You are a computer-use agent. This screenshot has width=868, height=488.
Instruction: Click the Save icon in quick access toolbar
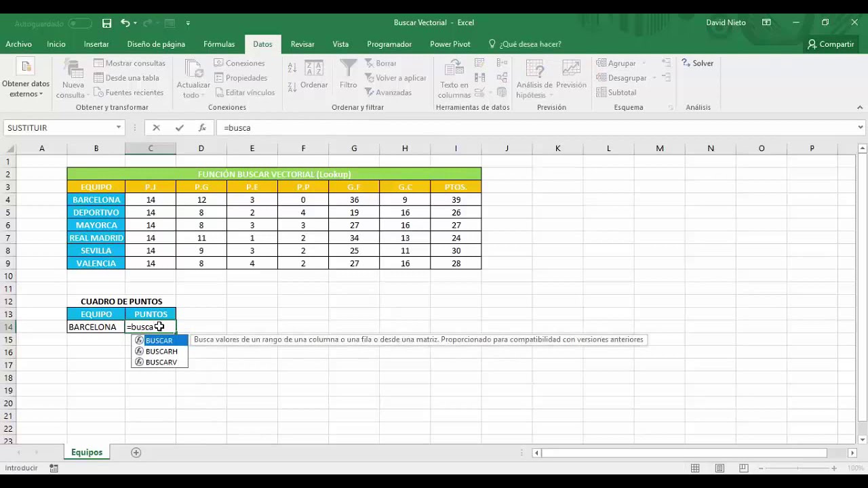click(x=106, y=22)
